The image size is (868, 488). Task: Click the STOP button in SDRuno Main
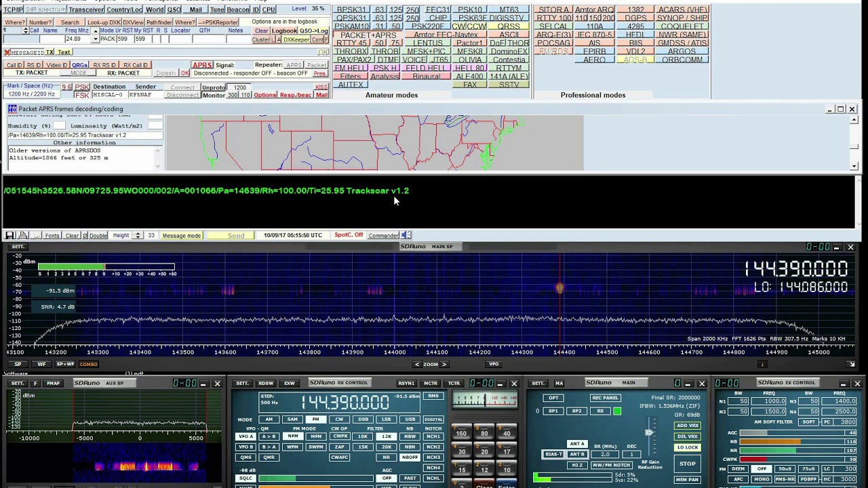click(687, 464)
